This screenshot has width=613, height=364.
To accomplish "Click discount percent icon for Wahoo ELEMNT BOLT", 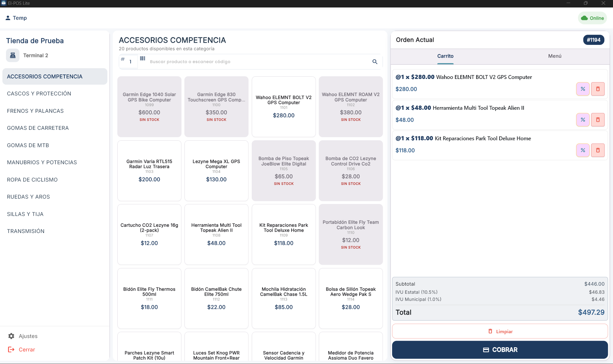I will (583, 89).
